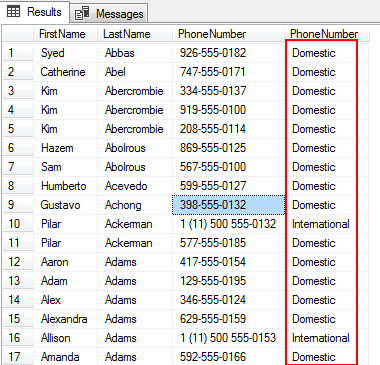380x365 pixels.
Task: Select row header number 5
Action: [18, 129]
